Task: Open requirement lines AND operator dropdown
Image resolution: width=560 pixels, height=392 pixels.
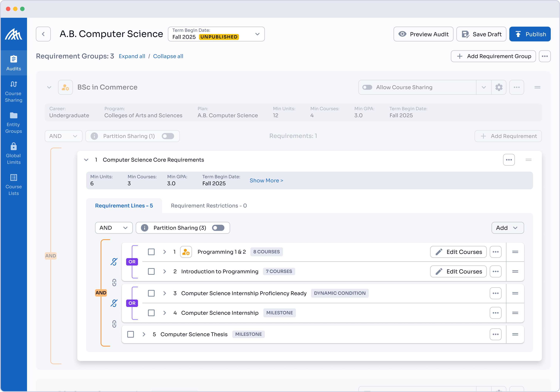Action: 114,228
